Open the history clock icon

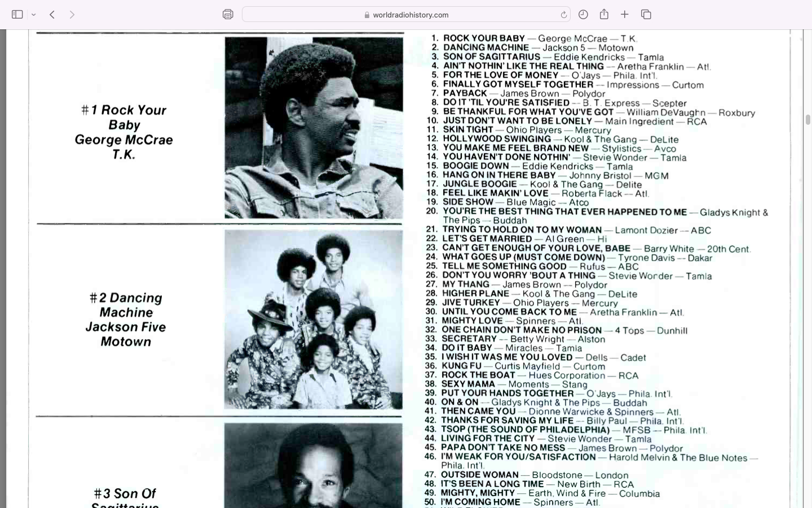(584, 15)
